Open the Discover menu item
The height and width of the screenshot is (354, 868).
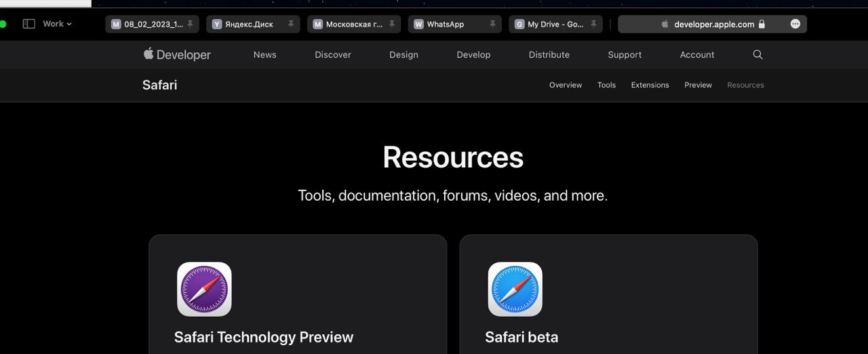pyautogui.click(x=333, y=55)
